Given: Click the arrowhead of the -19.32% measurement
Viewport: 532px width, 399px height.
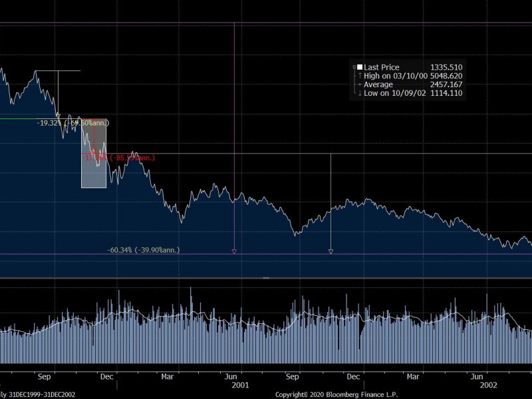Looking at the screenshot, I should pyautogui.click(x=58, y=116).
